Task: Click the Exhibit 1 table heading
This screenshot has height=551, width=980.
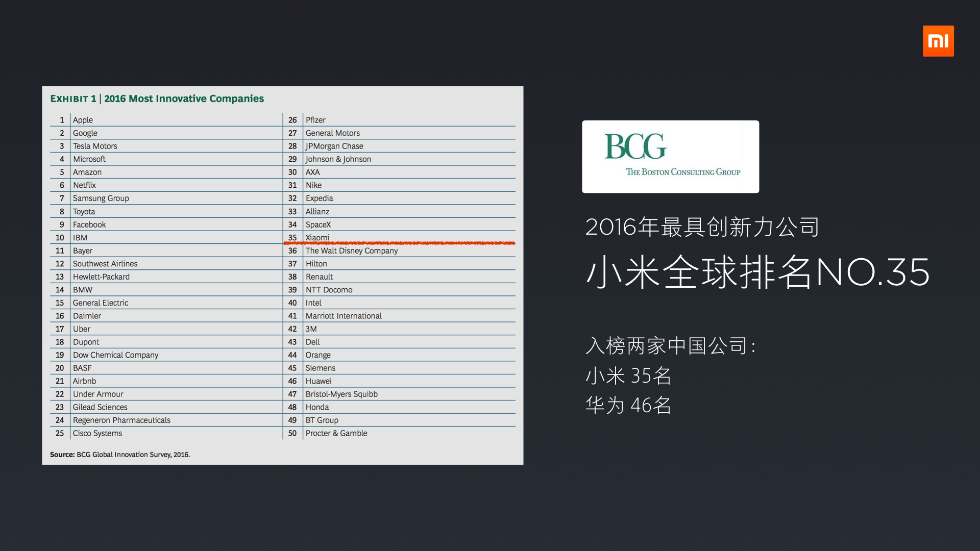Action: click(157, 98)
